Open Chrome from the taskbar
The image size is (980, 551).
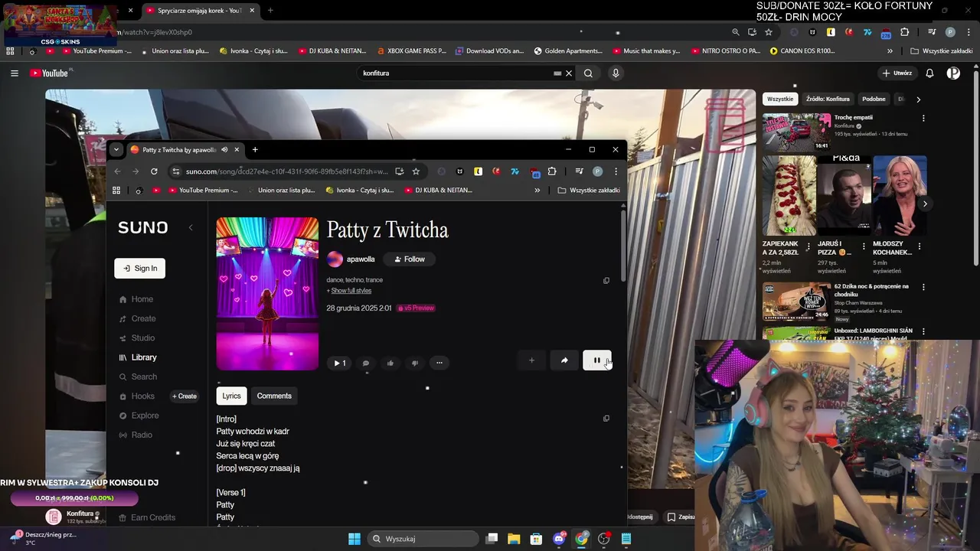point(582,539)
